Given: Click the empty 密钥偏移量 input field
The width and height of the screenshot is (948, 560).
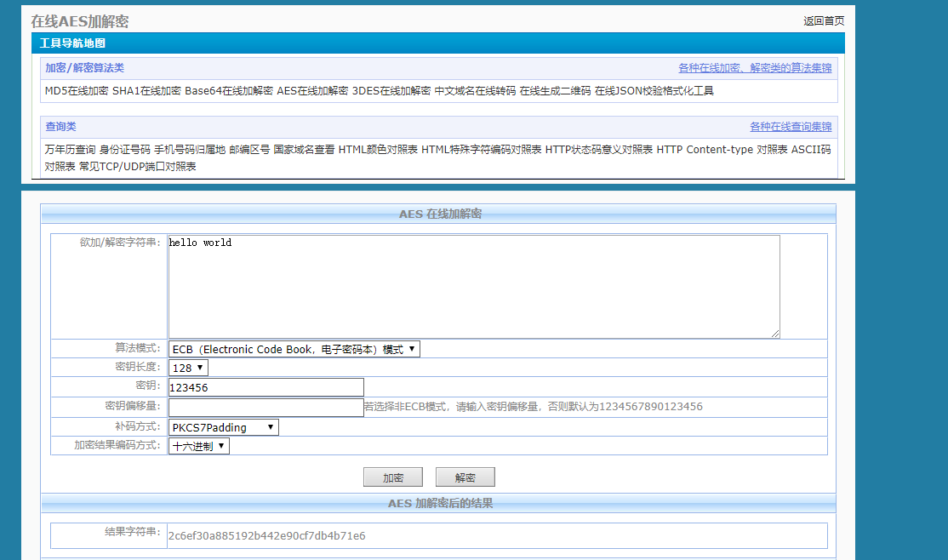Looking at the screenshot, I should 266,407.
